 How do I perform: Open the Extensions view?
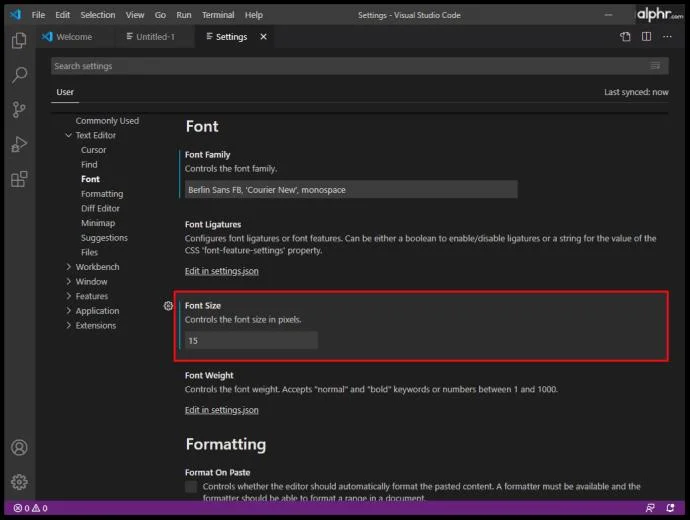19,179
